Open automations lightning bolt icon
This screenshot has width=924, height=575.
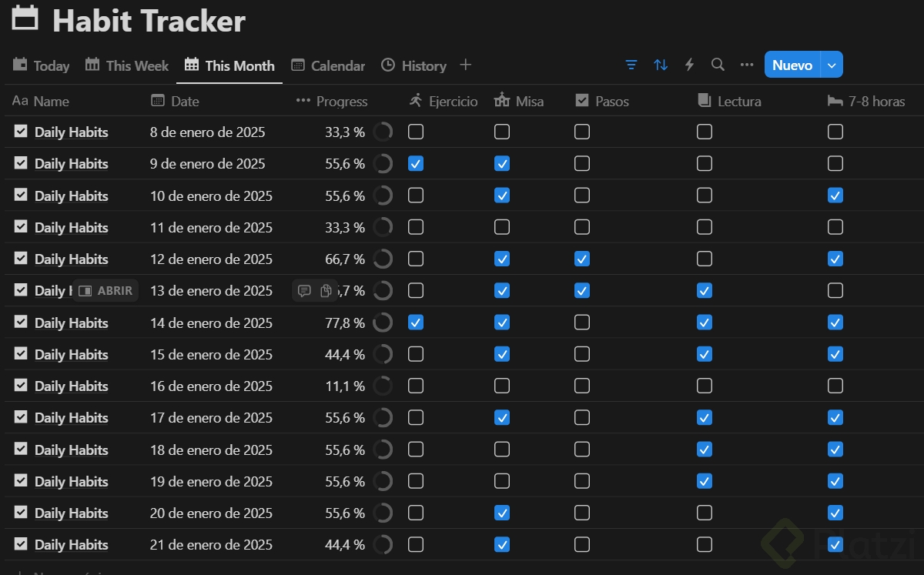tap(689, 65)
